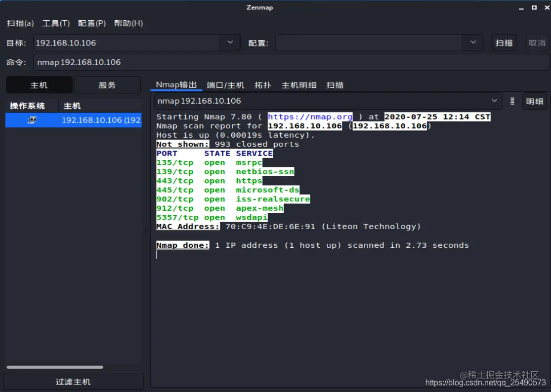The width and height of the screenshot is (551, 392).
Task: Click the host OS icon for 192.168.10.106
Action: pyautogui.click(x=32, y=120)
